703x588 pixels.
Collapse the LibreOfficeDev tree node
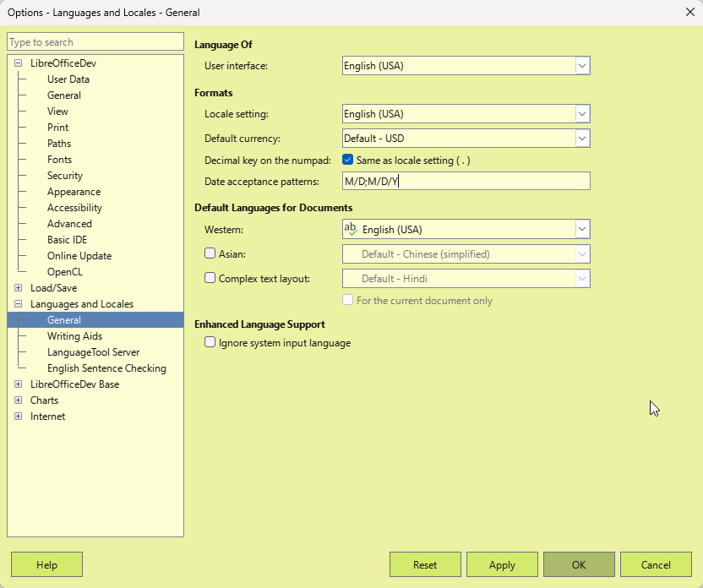click(19, 63)
